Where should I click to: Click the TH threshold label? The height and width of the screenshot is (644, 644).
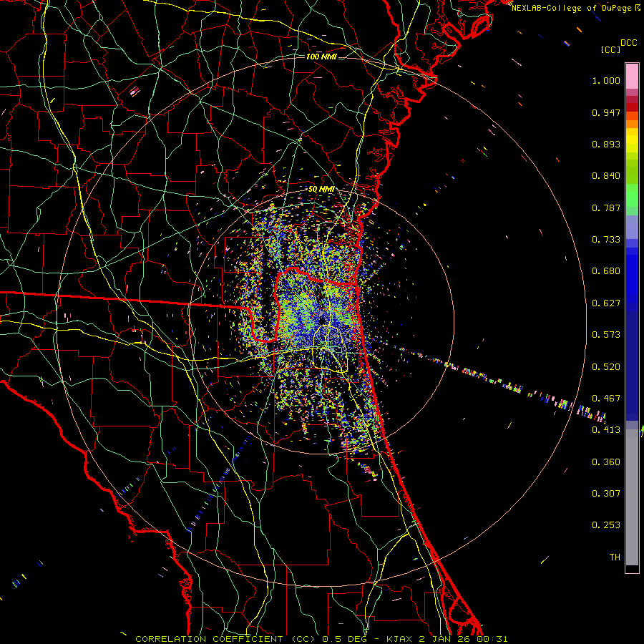(615, 557)
